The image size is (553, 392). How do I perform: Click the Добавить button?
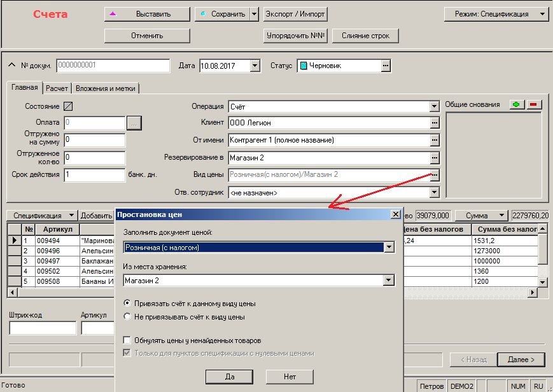96,216
